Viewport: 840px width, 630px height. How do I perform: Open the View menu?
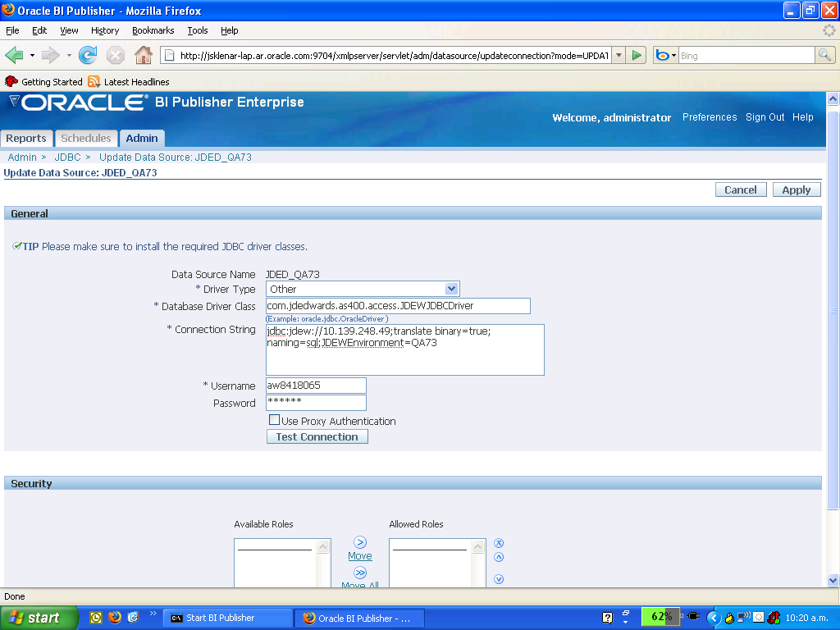[x=69, y=30]
